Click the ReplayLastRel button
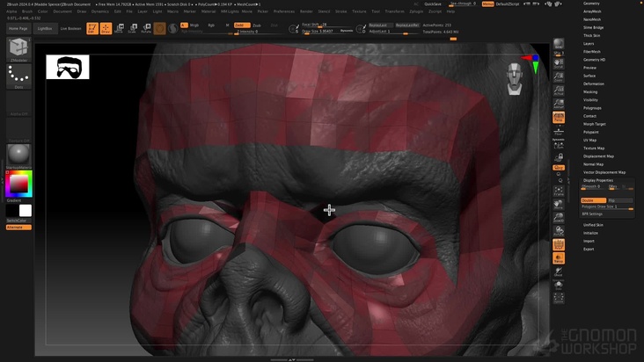The height and width of the screenshot is (362, 644). click(x=407, y=25)
